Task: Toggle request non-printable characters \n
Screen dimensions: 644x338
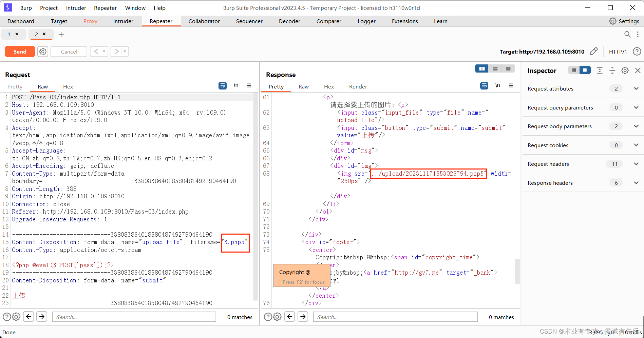Action: click(x=236, y=85)
